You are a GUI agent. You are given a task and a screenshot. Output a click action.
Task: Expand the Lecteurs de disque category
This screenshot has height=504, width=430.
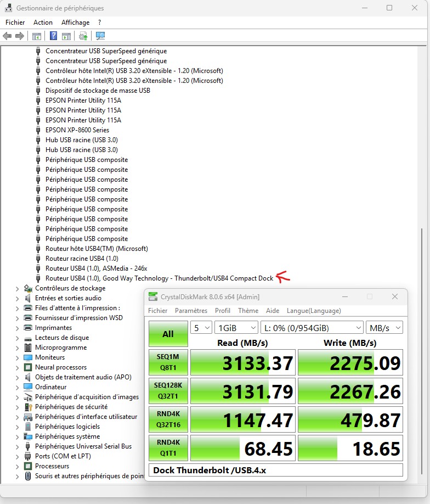point(18,338)
